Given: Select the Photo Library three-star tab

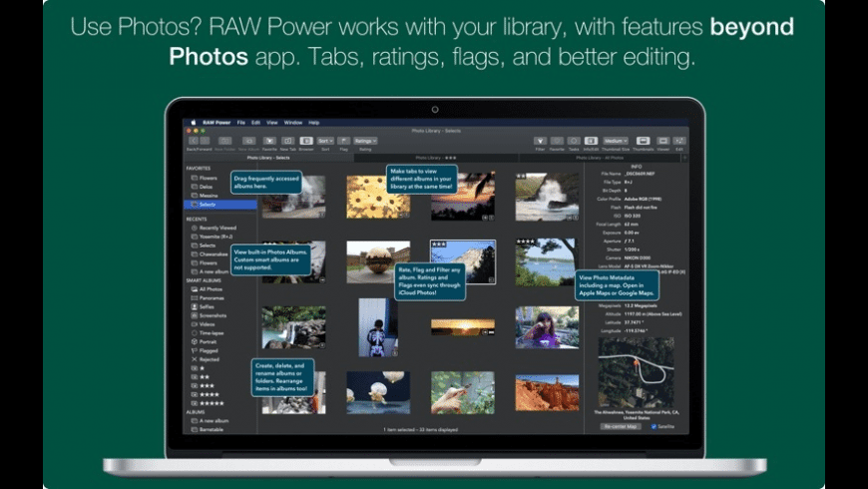Looking at the screenshot, I should (436, 158).
